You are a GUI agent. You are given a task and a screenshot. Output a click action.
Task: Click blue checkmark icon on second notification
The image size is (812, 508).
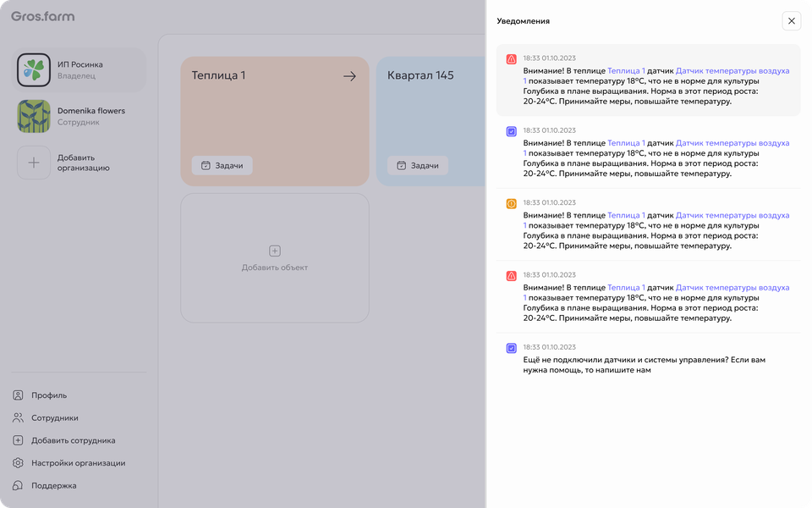click(511, 132)
